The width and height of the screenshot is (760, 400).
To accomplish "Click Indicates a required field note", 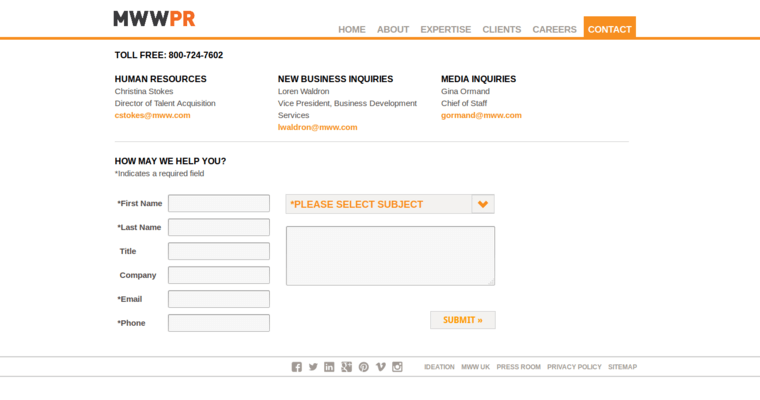I will pos(159,174).
